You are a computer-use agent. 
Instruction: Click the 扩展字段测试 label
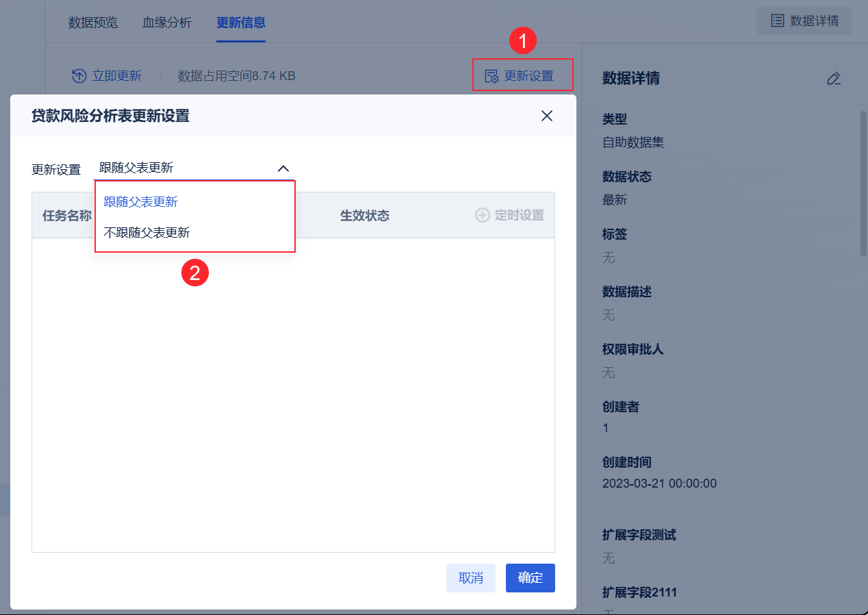tap(639, 535)
